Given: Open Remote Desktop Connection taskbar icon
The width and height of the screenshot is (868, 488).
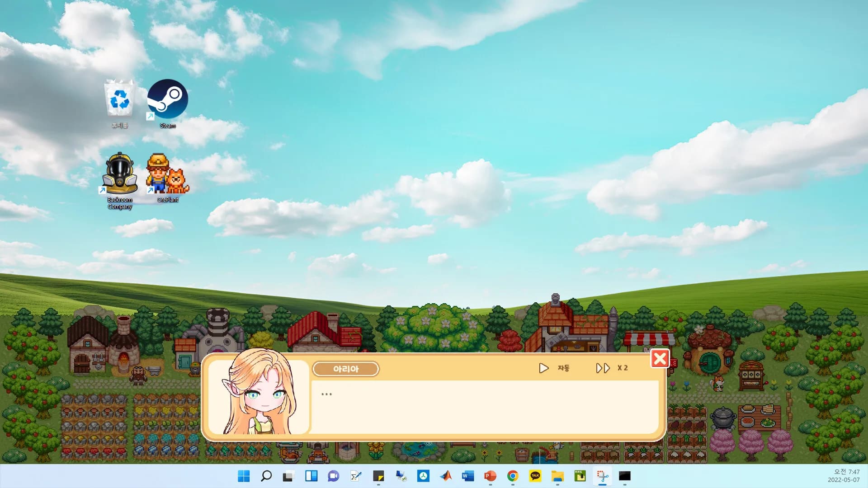Looking at the screenshot, I should (401, 476).
